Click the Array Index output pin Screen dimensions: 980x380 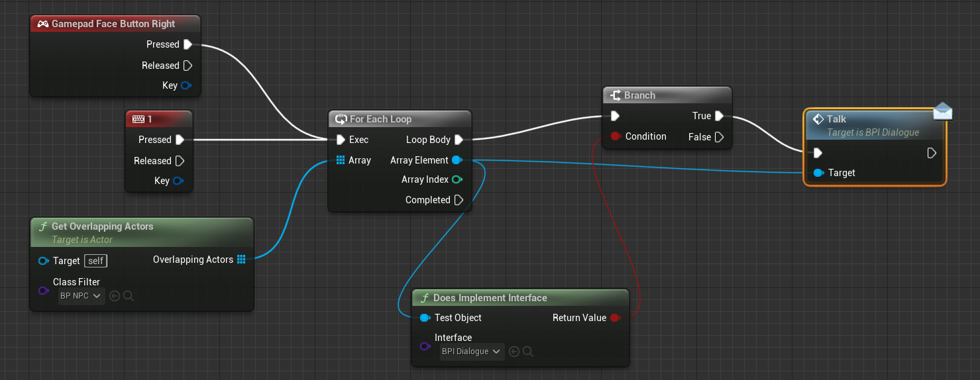pos(457,179)
